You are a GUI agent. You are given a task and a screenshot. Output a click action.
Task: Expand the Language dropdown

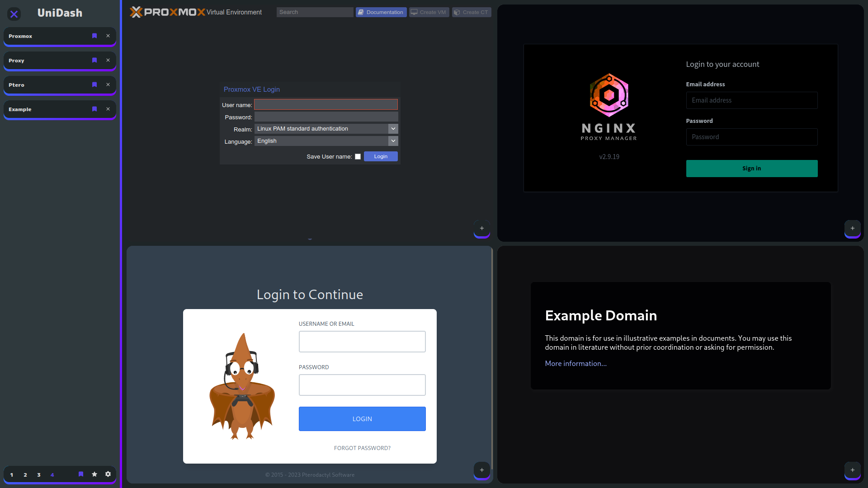point(393,141)
